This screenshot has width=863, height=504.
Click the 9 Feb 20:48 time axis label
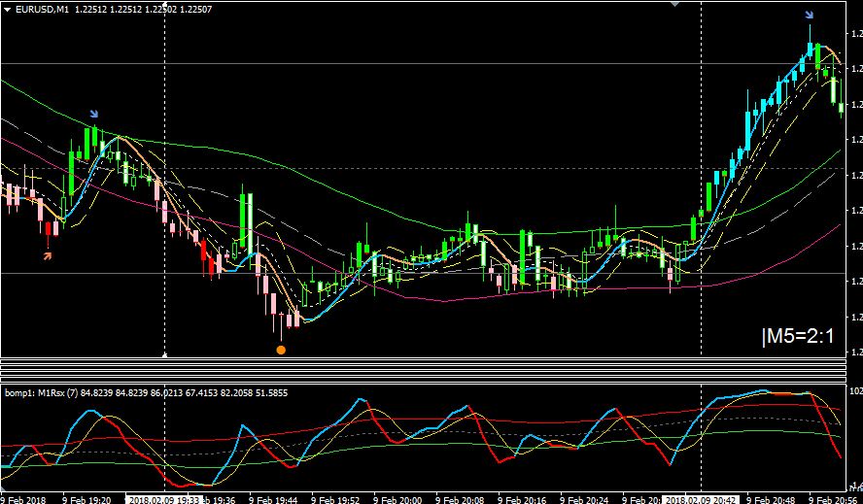coord(771,500)
